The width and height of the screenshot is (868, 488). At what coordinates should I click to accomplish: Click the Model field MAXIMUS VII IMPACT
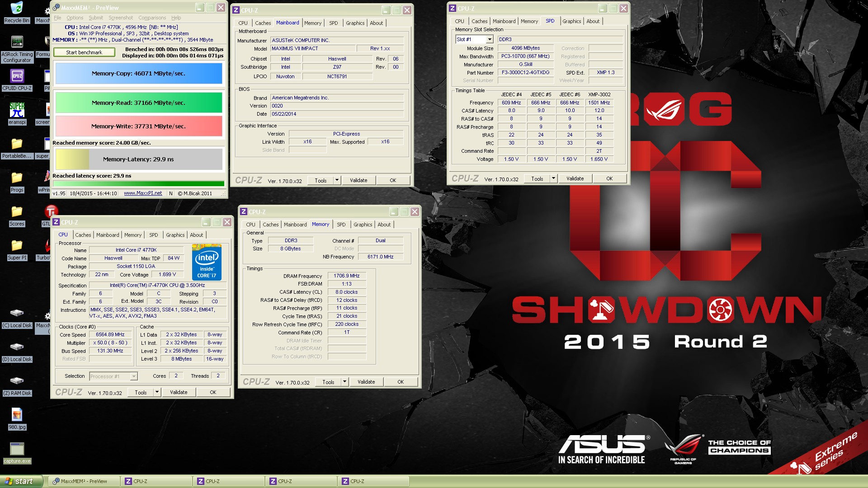point(312,48)
